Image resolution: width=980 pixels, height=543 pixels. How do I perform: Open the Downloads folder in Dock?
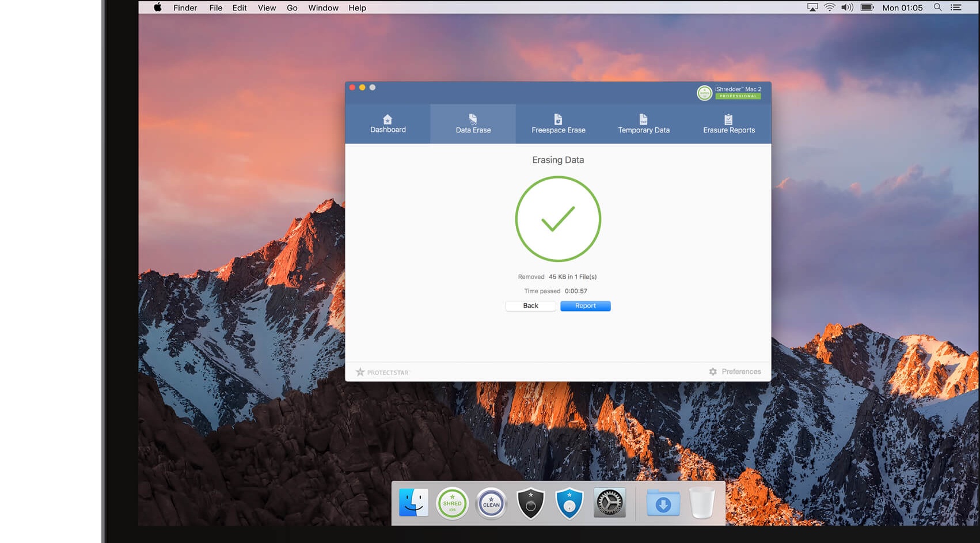[663, 504]
